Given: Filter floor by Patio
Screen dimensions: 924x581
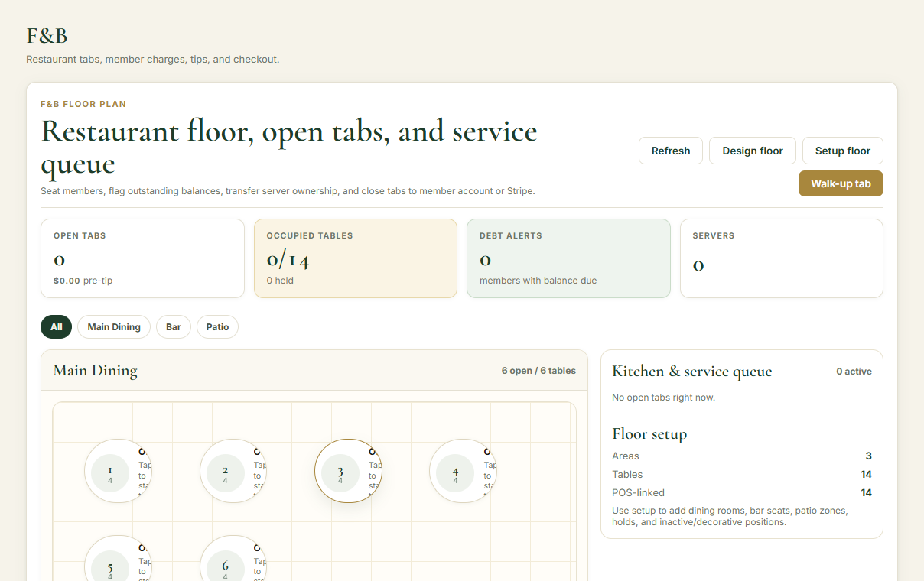Looking at the screenshot, I should 218,327.
